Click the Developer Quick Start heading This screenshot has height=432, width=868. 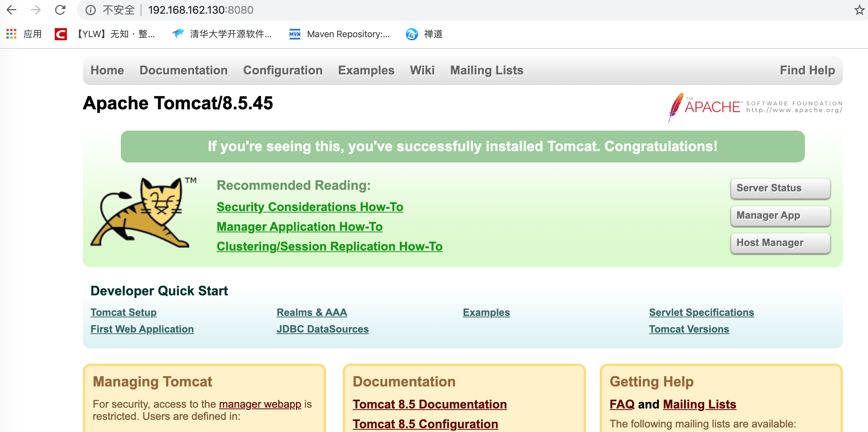pyautogui.click(x=159, y=291)
